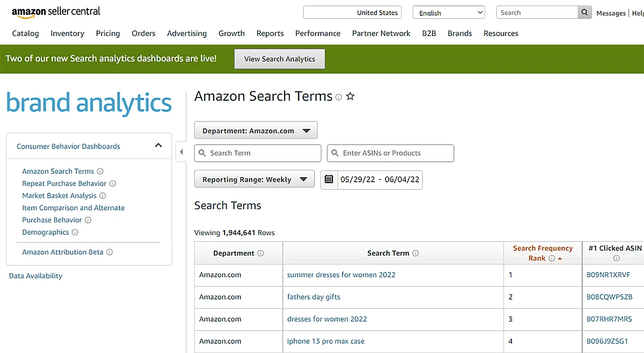Click the sort arrow in Search Frequency Rank

560,259
